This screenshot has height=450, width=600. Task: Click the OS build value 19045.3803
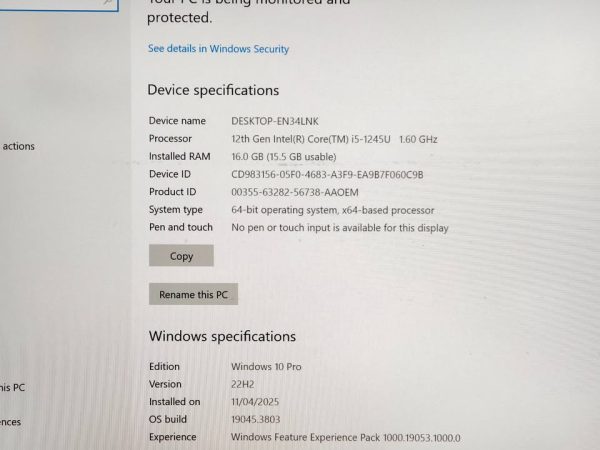(x=256, y=419)
